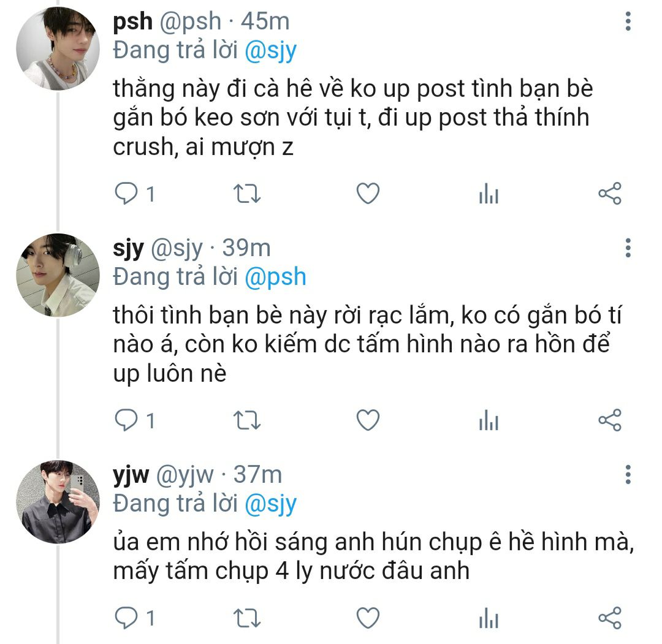Retweet sjy's reply
The image size is (662, 644).
248,420
